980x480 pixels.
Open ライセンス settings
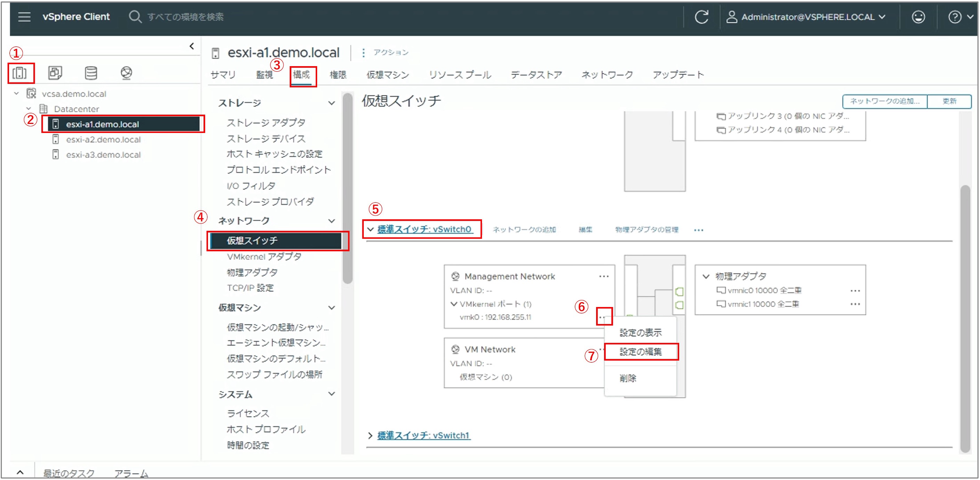click(x=248, y=414)
